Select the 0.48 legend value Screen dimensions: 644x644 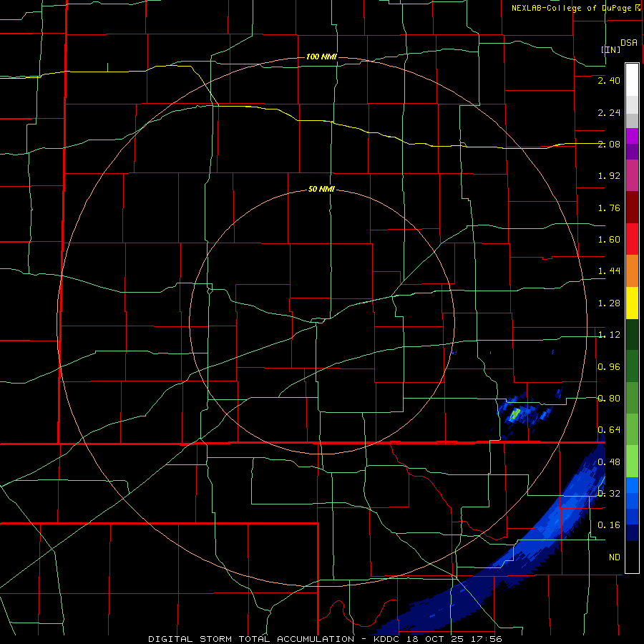click(609, 462)
